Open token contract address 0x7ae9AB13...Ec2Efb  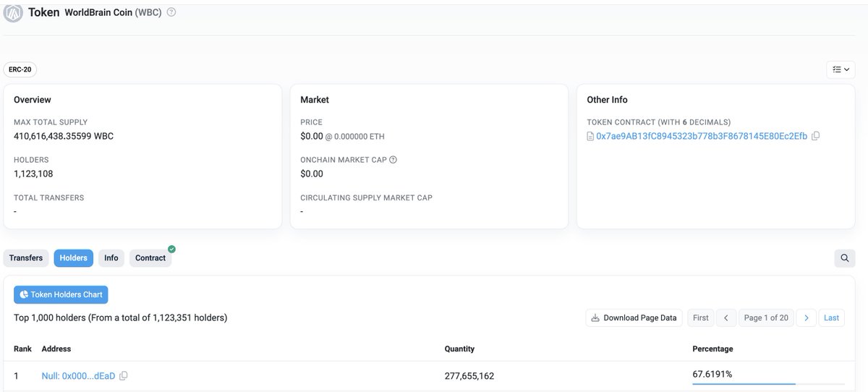pos(702,136)
